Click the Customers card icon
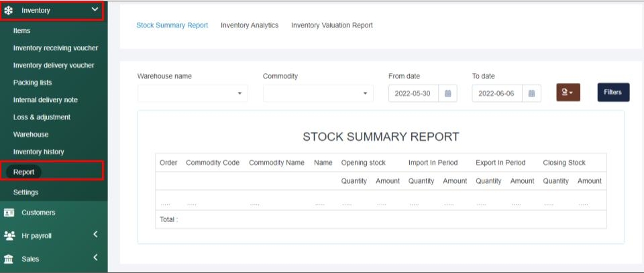The width and height of the screenshot is (644, 273). click(x=9, y=213)
